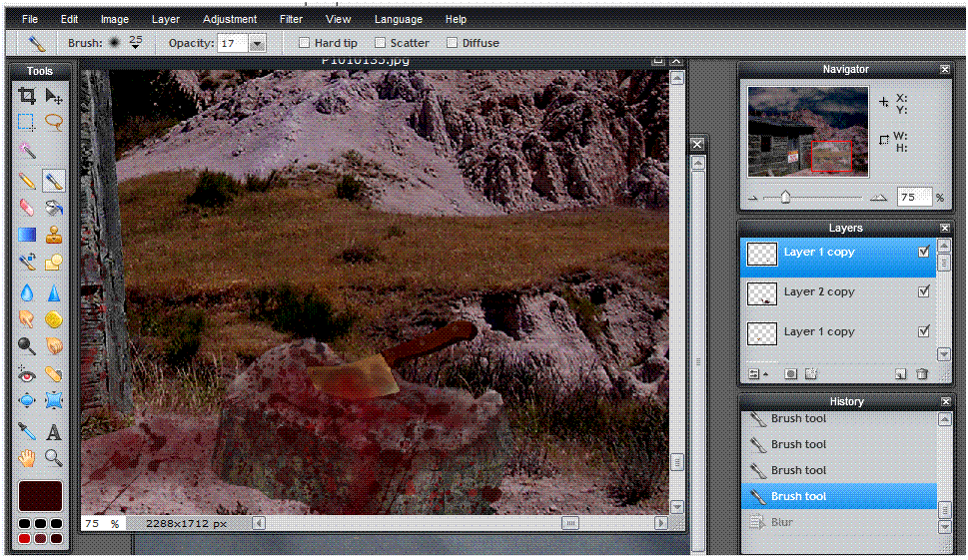968x560 pixels.
Task: Open the Filter menu
Action: point(291,19)
